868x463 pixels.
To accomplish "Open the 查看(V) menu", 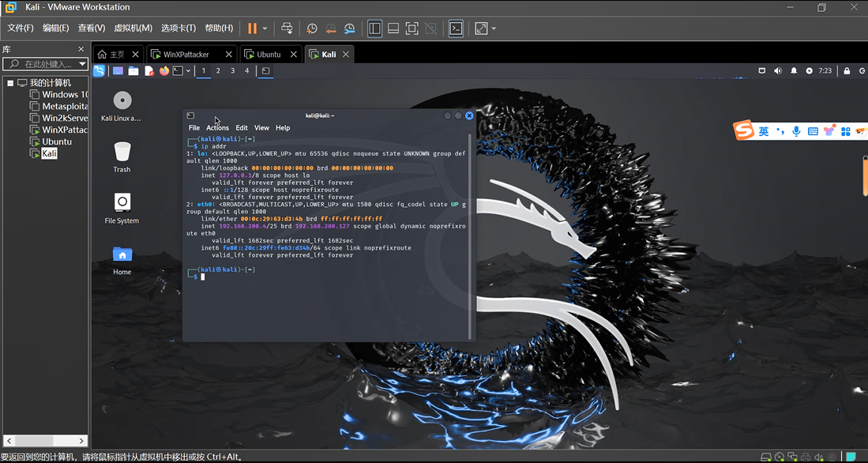I will (x=92, y=28).
